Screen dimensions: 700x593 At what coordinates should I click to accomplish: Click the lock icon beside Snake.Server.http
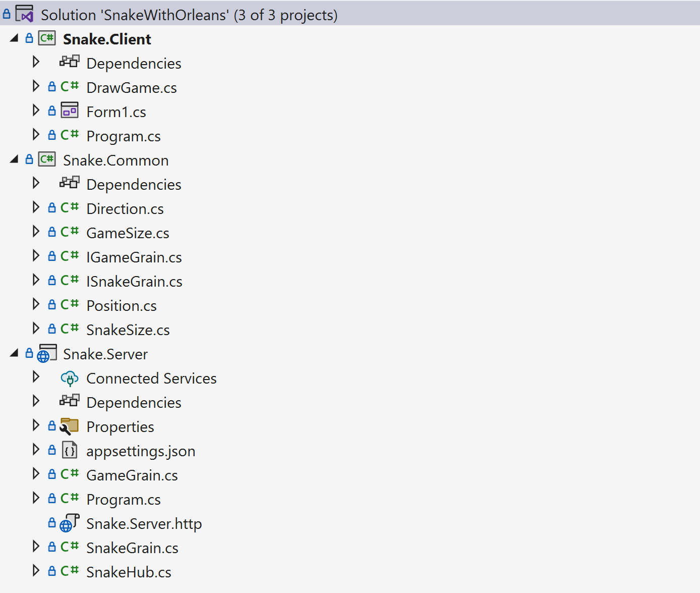click(52, 522)
